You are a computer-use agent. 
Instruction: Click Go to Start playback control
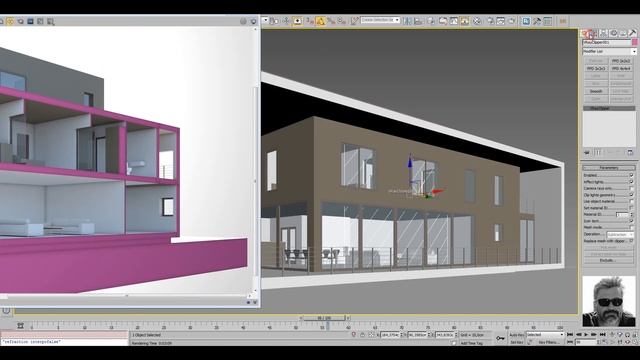pos(570,335)
